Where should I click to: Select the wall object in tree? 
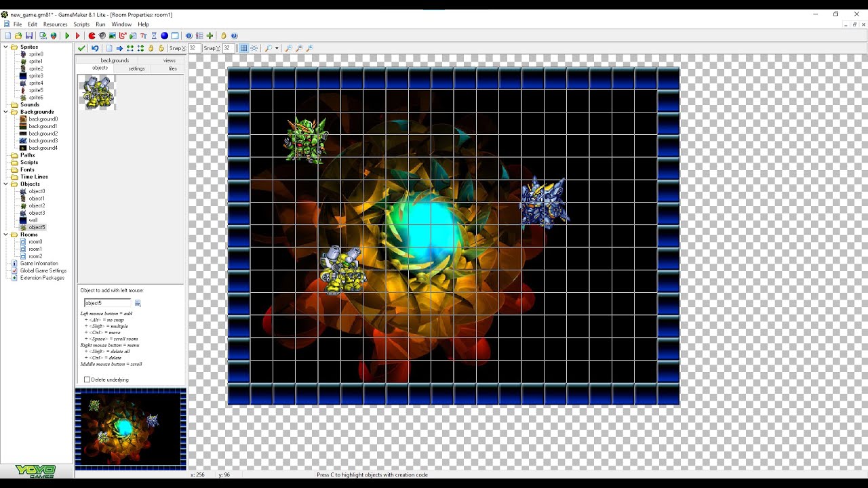(33, 220)
